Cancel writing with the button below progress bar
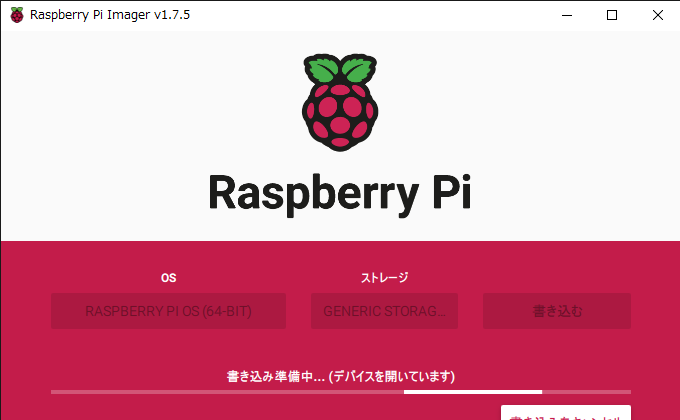Image resolution: width=680 pixels, height=420 pixels. 566,413
